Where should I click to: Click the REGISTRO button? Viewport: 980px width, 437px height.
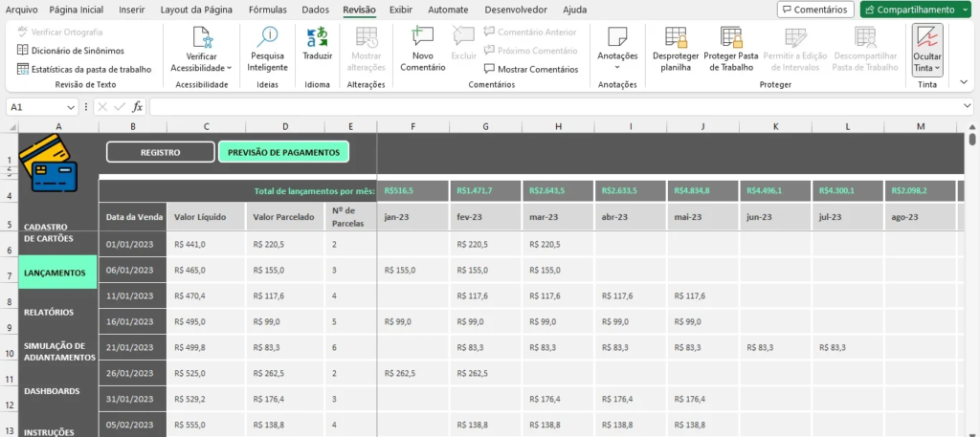tap(160, 152)
